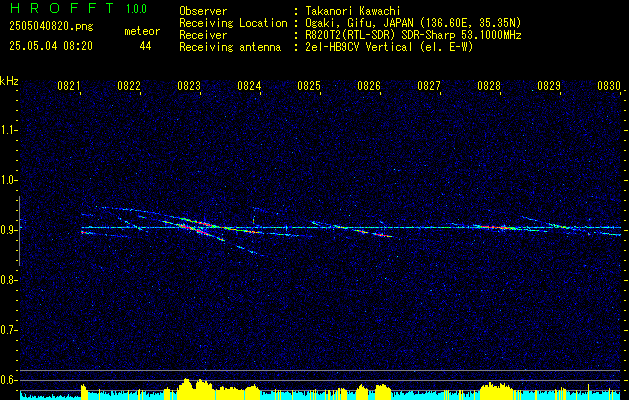Click the 0828 time marker
Image resolution: width=629 pixels, height=400 pixels.
(489, 85)
